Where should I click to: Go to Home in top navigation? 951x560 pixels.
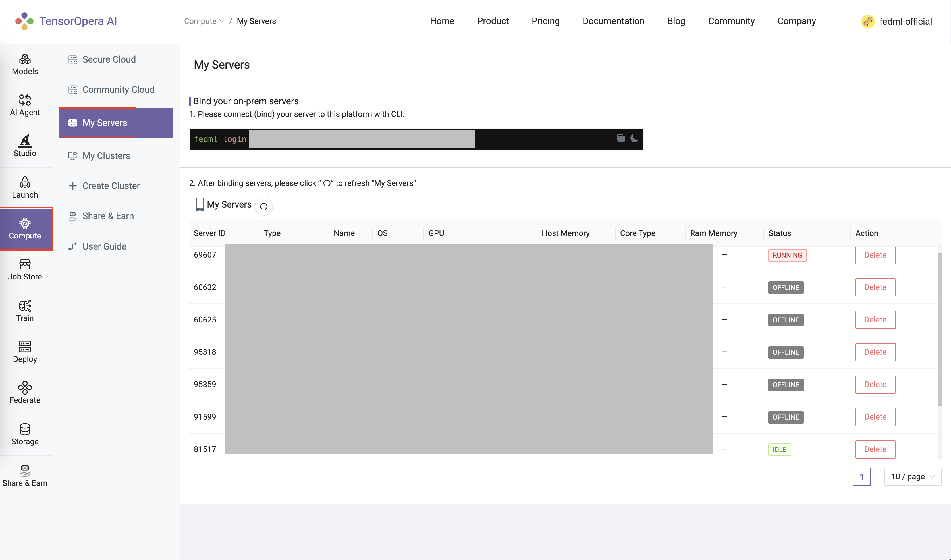tap(442, 21)
